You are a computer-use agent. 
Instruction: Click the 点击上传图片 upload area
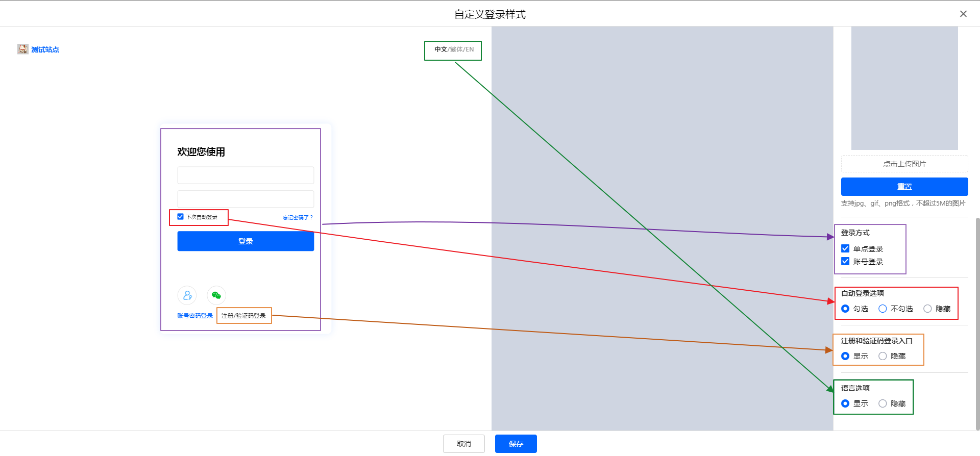point(904,164)
